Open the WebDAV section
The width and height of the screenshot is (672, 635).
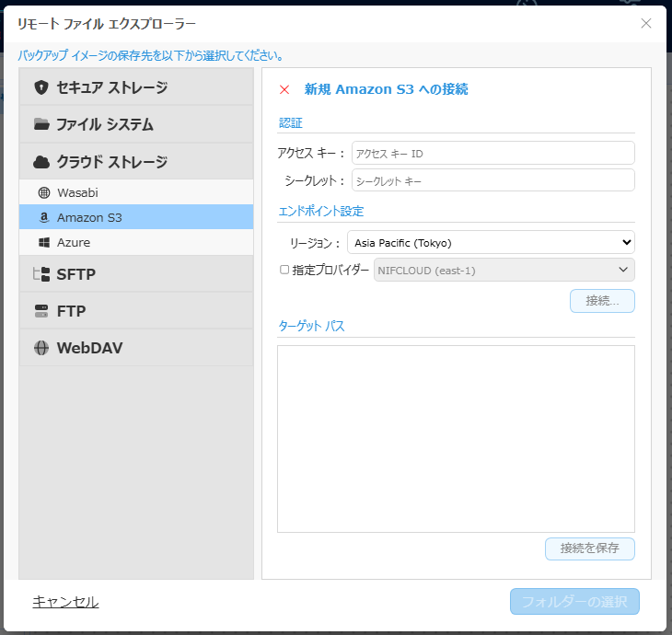click(136, 348)
